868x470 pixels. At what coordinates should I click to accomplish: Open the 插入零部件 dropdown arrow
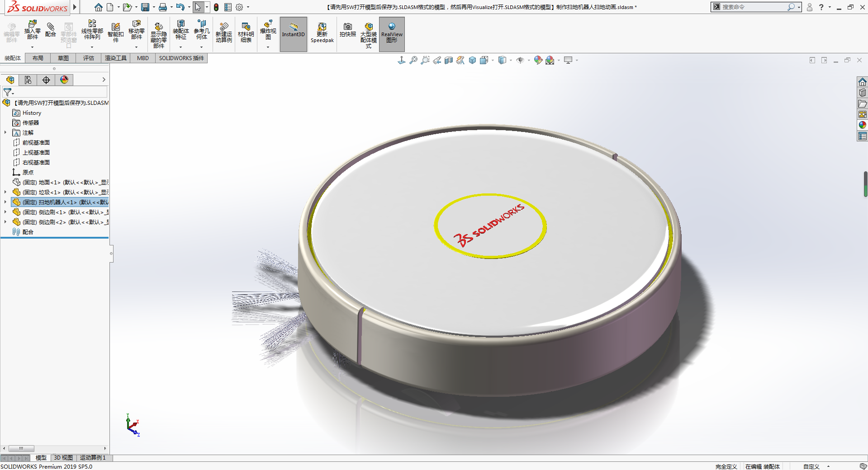pyautogui.click(x=33, y=47)
